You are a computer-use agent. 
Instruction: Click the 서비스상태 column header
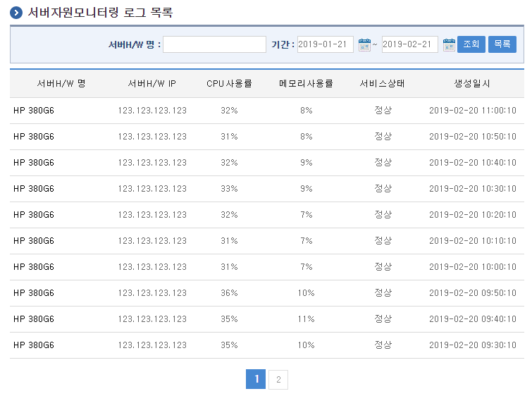click(x=383, y=83)
